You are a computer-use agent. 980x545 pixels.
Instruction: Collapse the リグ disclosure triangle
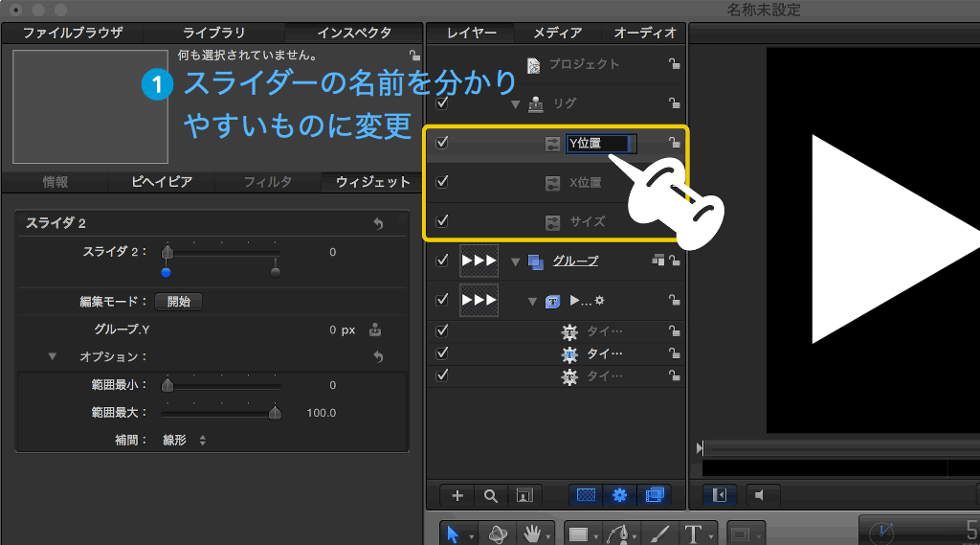tap(516, 104)
